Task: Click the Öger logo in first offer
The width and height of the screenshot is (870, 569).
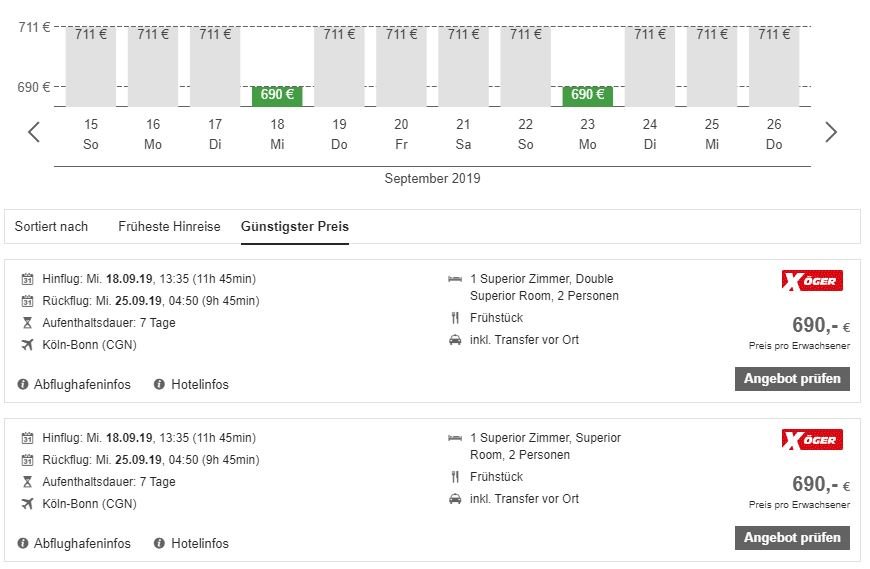Action: tap(812, 281)
